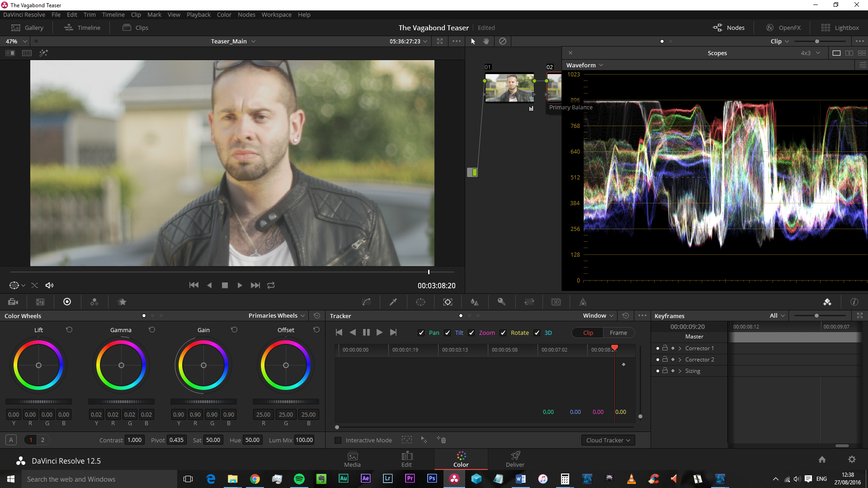Open the Blur palette
The height and width of the screenshot is (488, 868).
[474, 301]
